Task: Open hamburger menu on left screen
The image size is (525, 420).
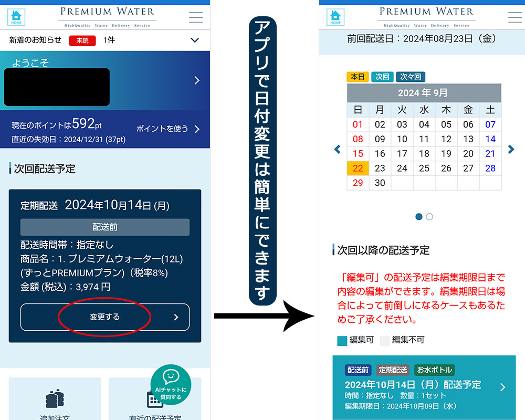Action: click(196, 17)
